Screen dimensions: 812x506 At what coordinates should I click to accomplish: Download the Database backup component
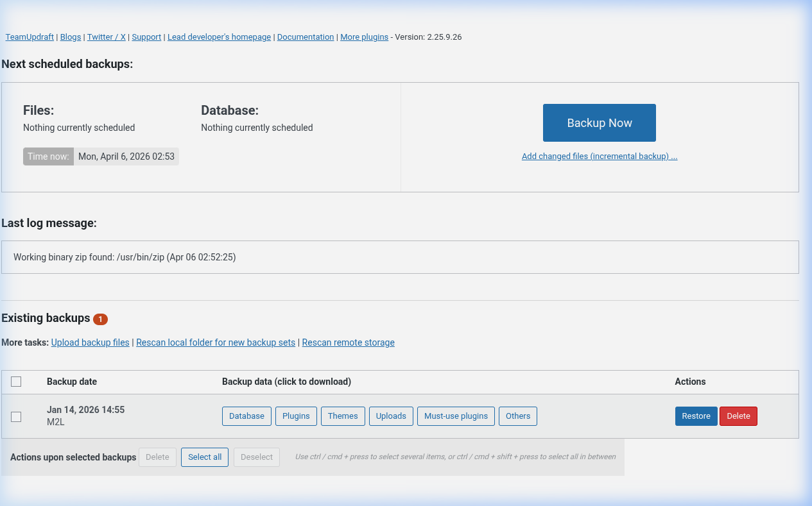coord(246,416)
